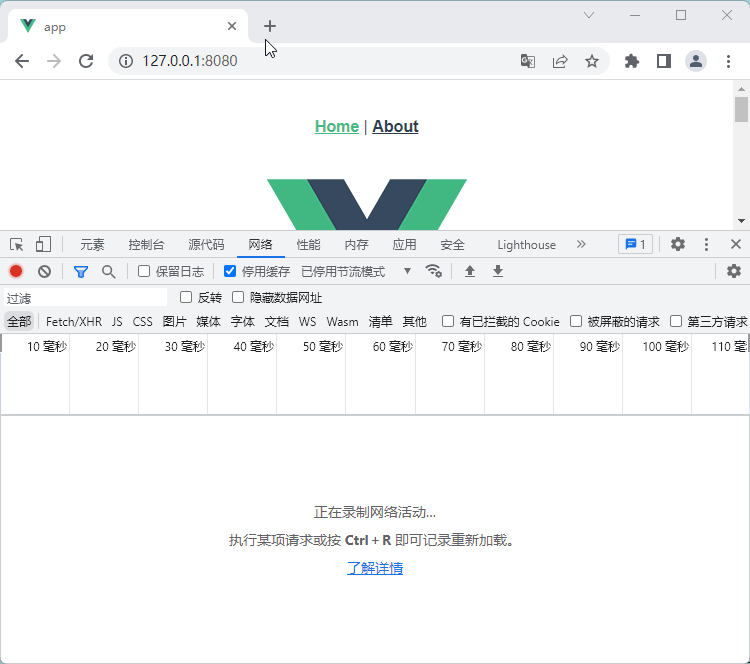750x664 pixels.
Task: Filter requests by 全部
Action: point(19,321)
